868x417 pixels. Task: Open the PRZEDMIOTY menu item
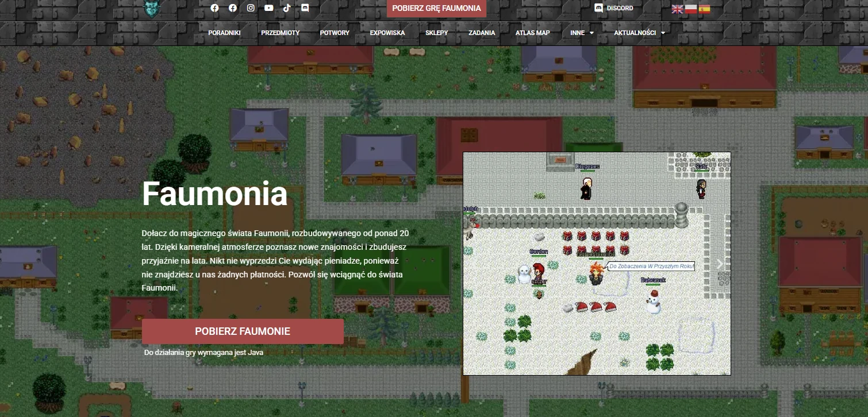click(280, 33)
